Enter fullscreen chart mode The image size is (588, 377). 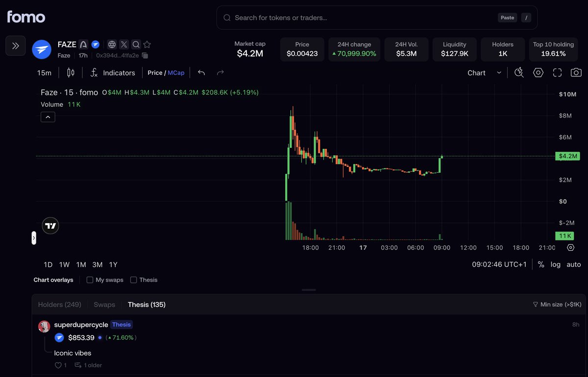point(557,73)
